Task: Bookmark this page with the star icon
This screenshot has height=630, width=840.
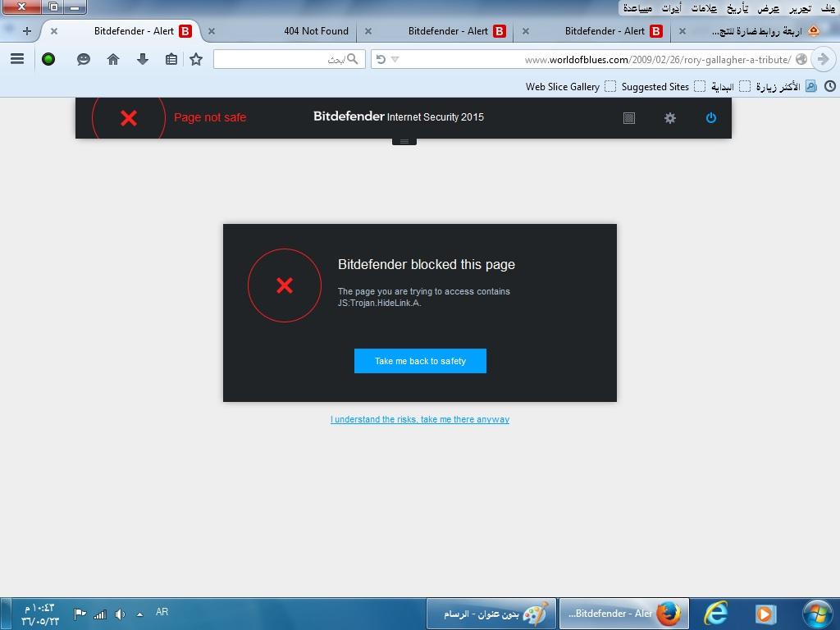Action: (196, 59)
